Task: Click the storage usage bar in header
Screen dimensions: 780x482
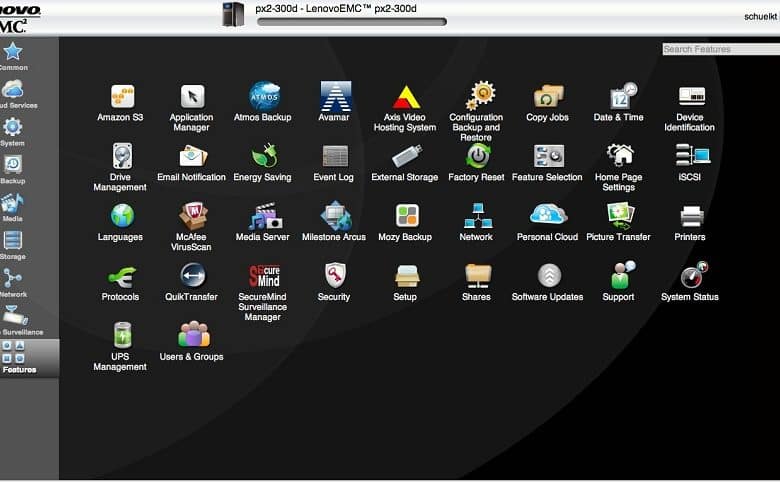Action: pos(352,22)
